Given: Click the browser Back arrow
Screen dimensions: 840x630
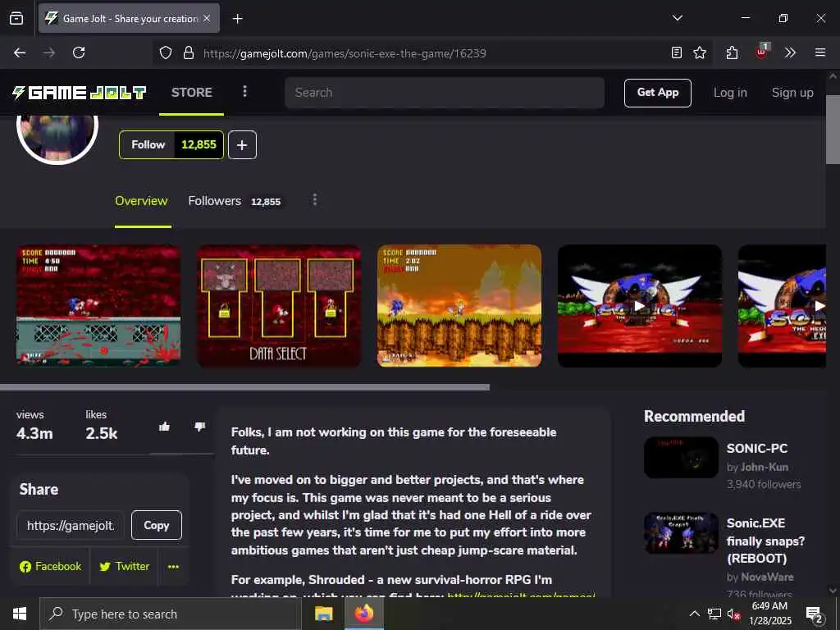Looking at the screenshot, I should coord(20,52).
